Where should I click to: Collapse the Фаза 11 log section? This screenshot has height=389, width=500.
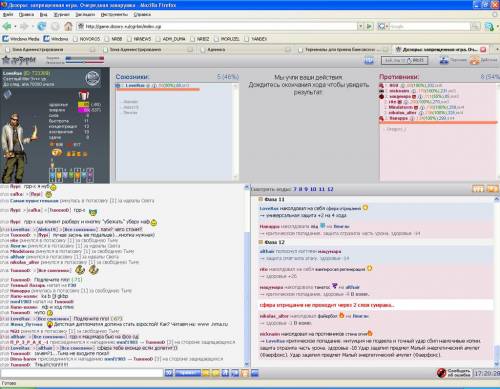[x=261, y=199]
